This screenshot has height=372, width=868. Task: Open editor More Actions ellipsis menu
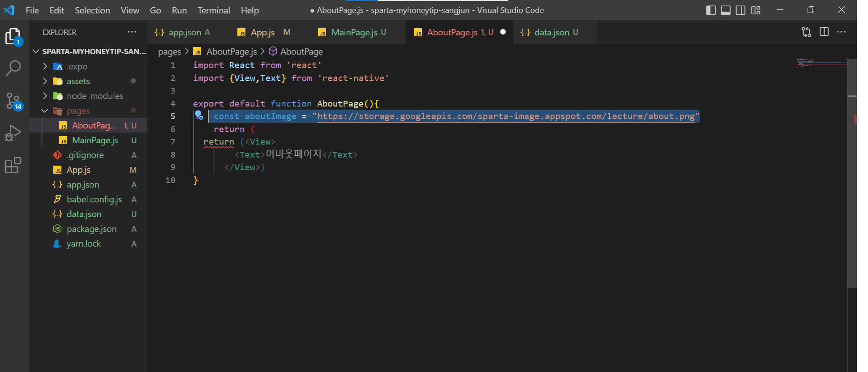842,32
